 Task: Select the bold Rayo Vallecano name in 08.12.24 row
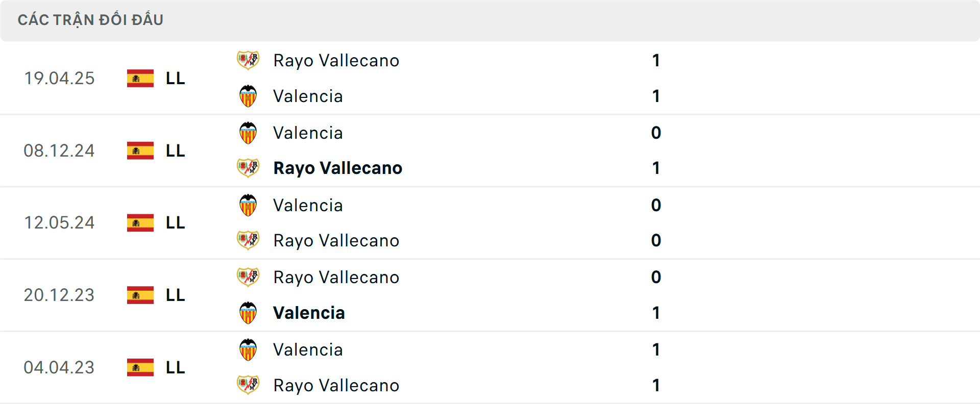click(337, 168)
